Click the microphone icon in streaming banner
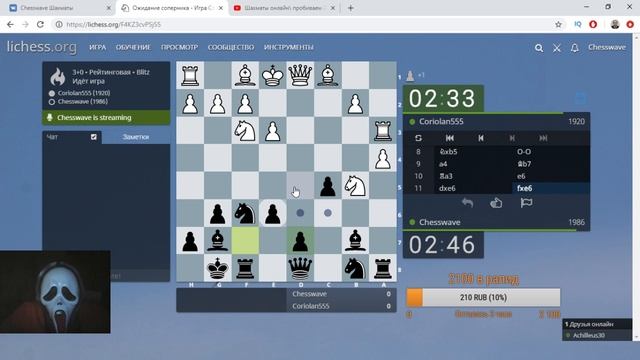 50,118
